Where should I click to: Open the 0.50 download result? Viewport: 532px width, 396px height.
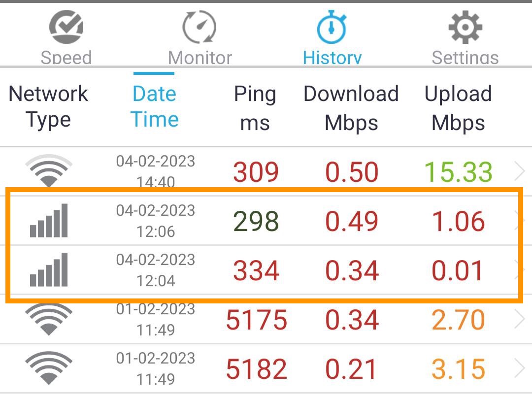click(x=352, y=172)
